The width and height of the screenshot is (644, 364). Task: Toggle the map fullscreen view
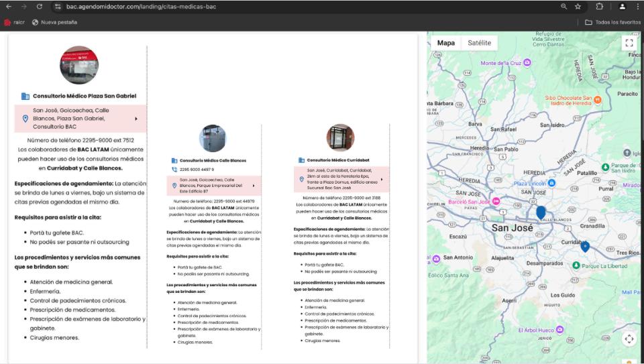coord(629,43)
